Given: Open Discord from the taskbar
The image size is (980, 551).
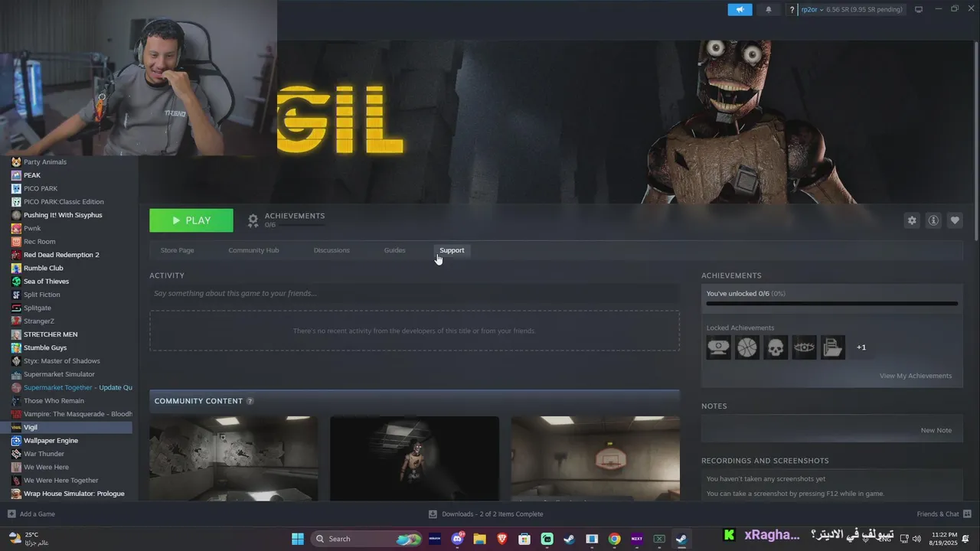Looking at the screenshot, I should coord(458,539).
